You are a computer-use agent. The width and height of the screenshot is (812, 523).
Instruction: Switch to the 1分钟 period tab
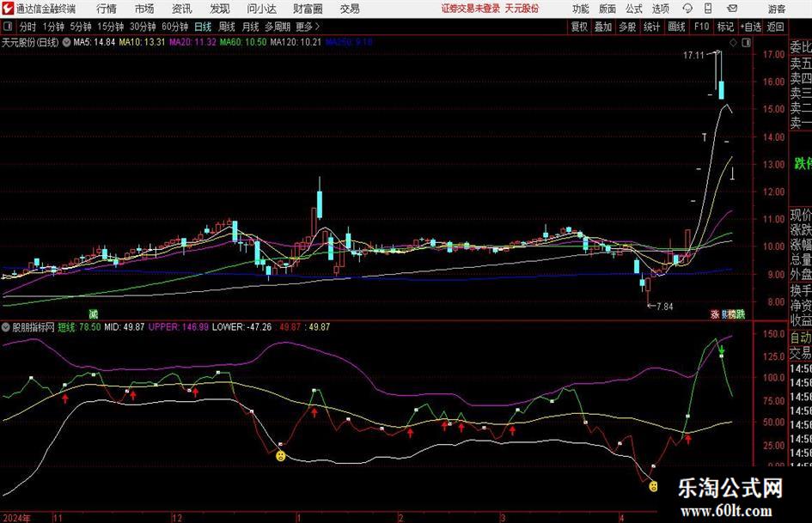point(53,27)
